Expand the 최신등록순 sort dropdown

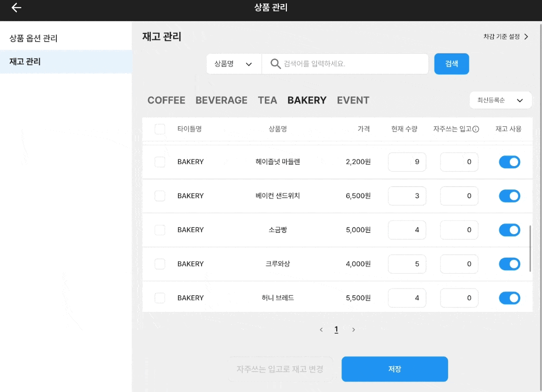click(x=500, y=100)
